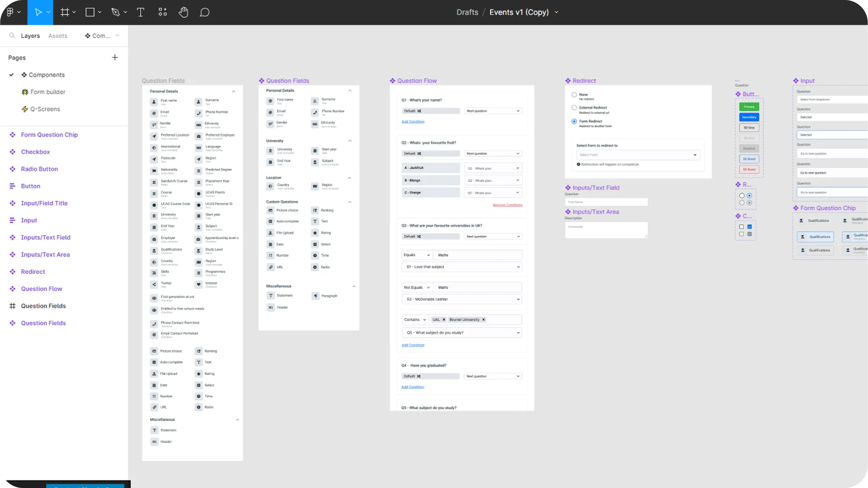Select the Inputs/Text Area layer
The image size is (868, 488).
pyautogui.click(x=45, y=254)
